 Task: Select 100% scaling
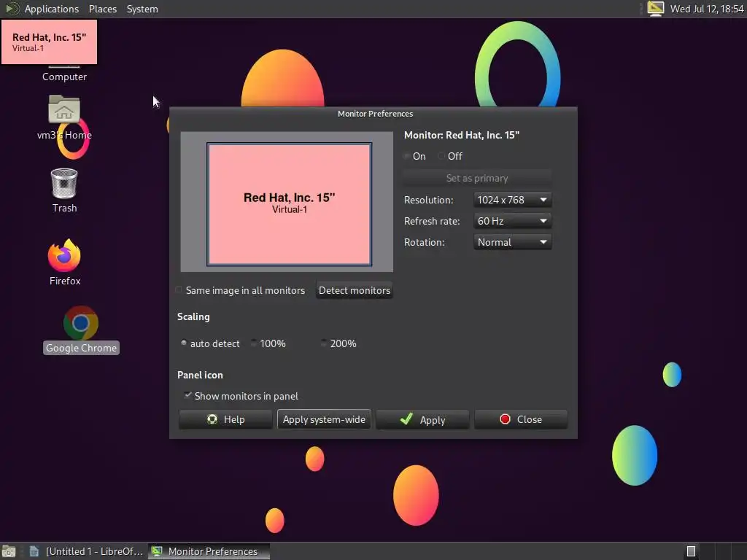click(268, 343)
